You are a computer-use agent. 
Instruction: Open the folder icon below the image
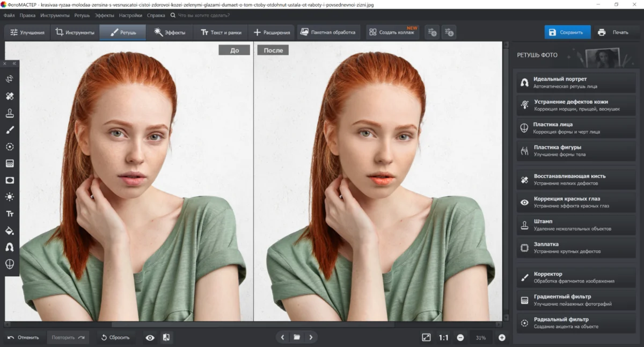tap(296, 337)
